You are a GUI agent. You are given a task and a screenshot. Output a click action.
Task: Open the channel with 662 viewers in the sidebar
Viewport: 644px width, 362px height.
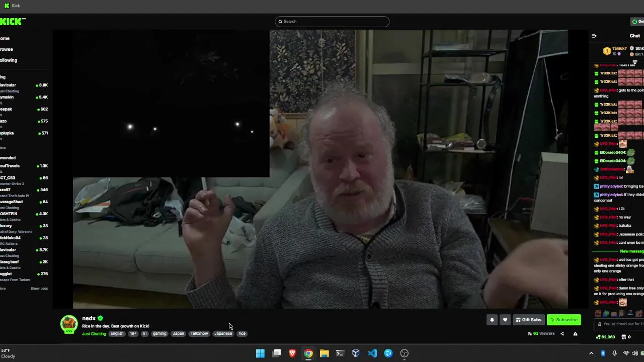click(24, 111)
